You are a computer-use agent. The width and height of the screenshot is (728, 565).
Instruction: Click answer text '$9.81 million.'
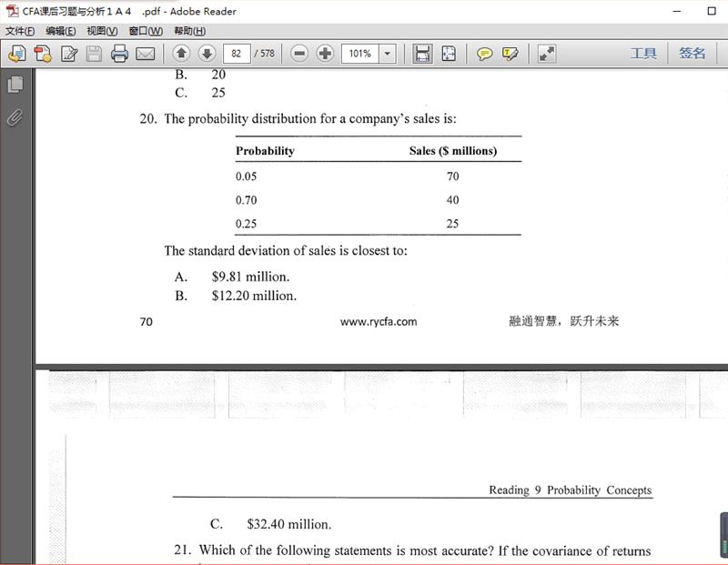250,277
